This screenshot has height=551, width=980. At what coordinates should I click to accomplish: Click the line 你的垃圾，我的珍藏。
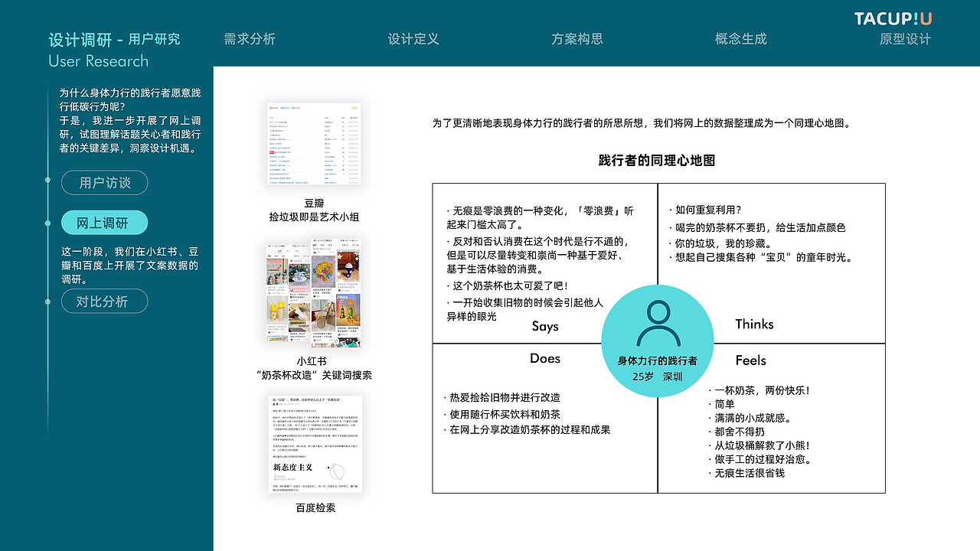(720, 243)
